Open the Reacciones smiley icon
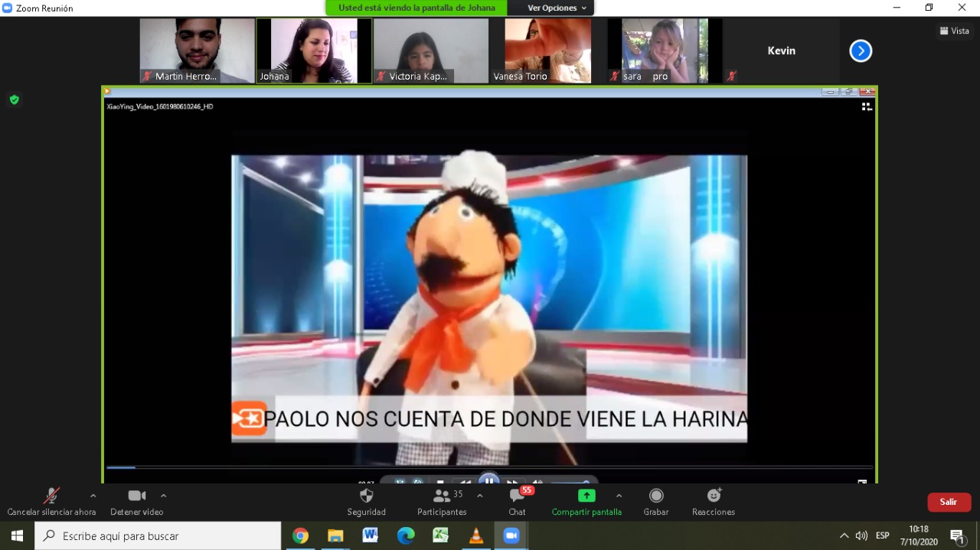The height and width of the screenshot is (550, 980). [x=714, y=496]
